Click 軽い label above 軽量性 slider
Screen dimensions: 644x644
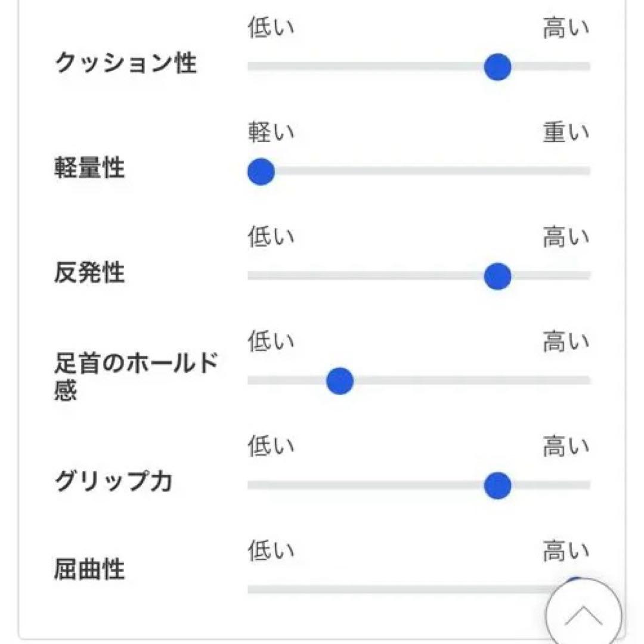[x=271, y=133]
